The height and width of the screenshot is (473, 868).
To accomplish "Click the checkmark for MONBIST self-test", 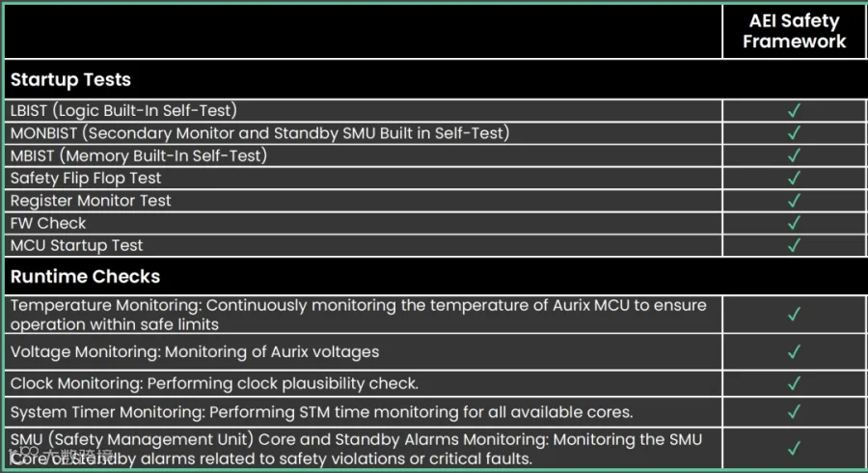I will [794, 133].
